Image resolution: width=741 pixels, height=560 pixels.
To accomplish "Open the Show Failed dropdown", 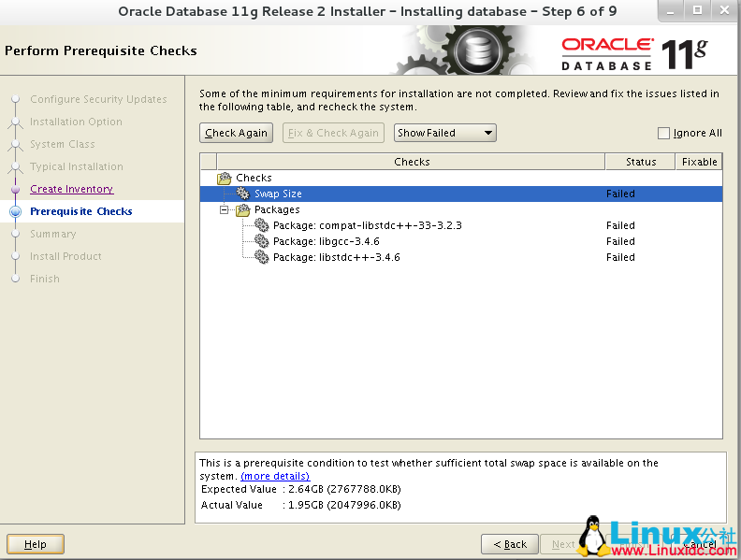I will click(x=444, y=133).
